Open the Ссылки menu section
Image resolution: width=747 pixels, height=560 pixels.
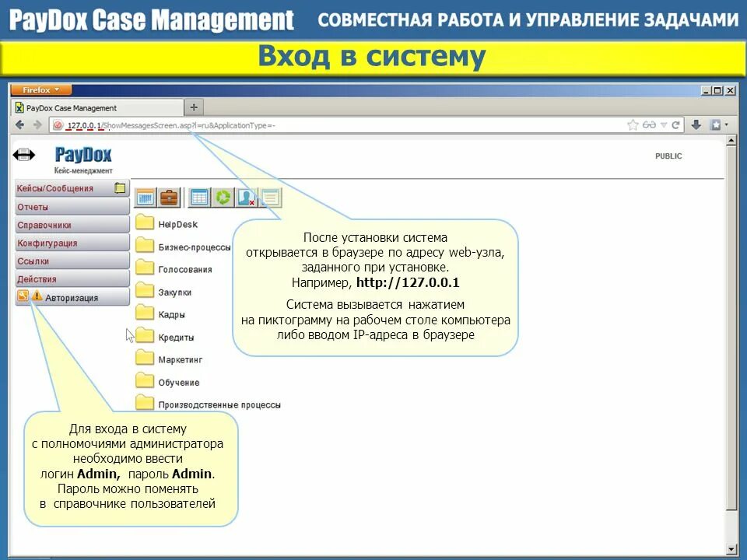click(72, 261)
